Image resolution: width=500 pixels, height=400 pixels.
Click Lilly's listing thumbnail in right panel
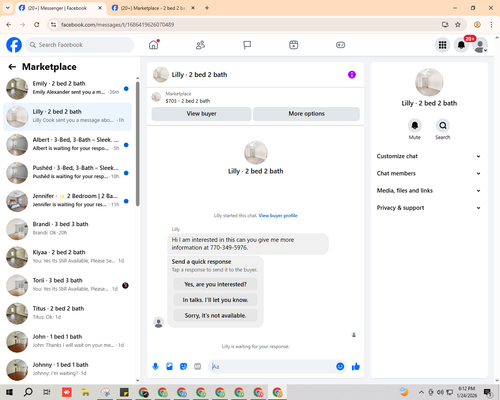click(x=429, y=82)
